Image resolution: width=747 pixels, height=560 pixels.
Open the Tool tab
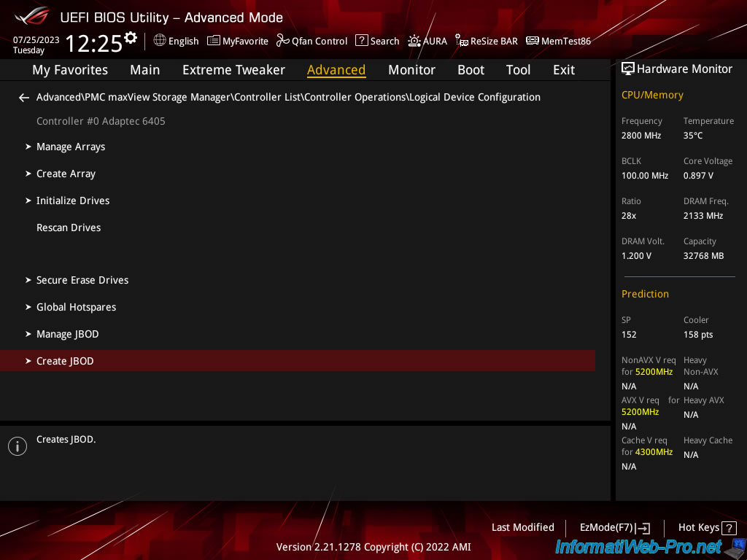click(518, 70)
